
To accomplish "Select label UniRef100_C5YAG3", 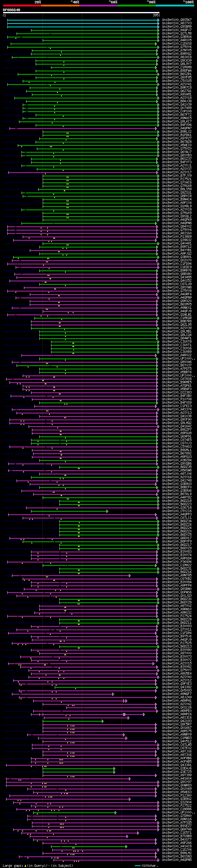I will click(x=177, y=447).
